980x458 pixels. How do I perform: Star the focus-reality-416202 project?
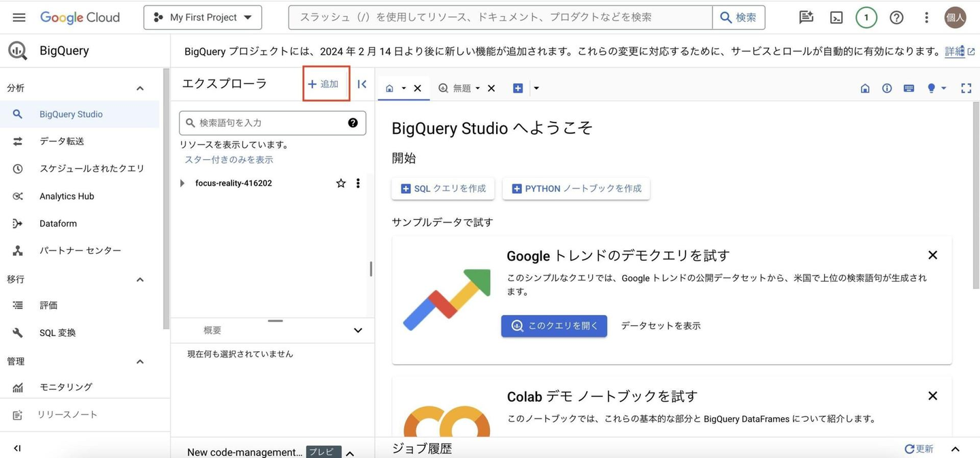341,183
